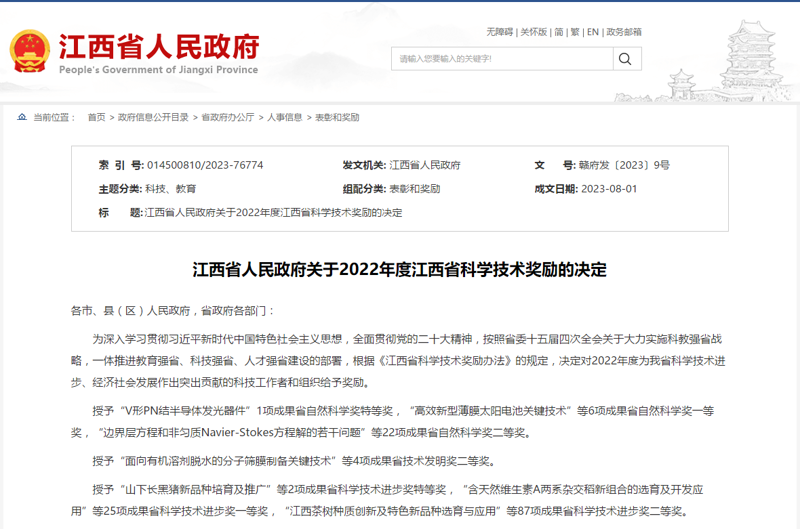Focus the keyword search input field
Viewport: 800px width, 529px height.
(x=502, y=59)
